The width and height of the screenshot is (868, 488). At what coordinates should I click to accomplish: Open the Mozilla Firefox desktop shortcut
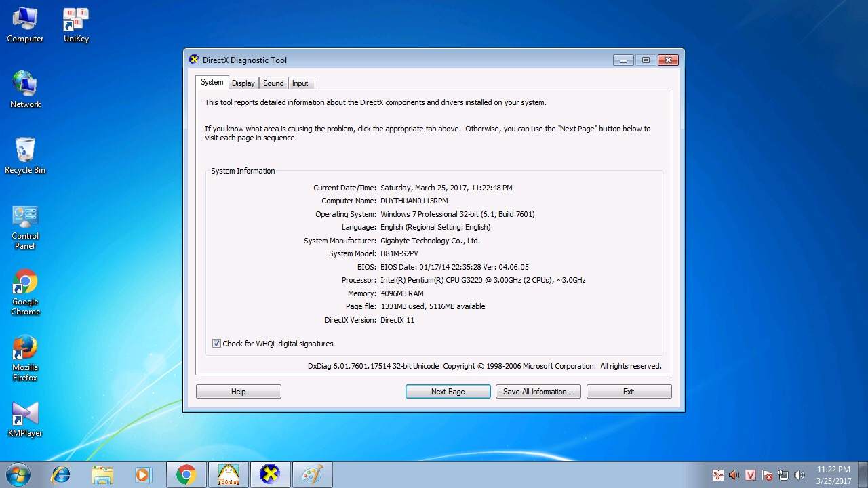click(x=25, y=357)
